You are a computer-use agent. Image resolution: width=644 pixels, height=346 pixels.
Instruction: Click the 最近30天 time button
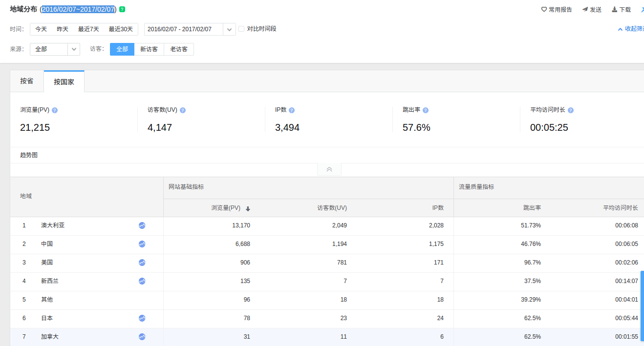click(121, 29)
